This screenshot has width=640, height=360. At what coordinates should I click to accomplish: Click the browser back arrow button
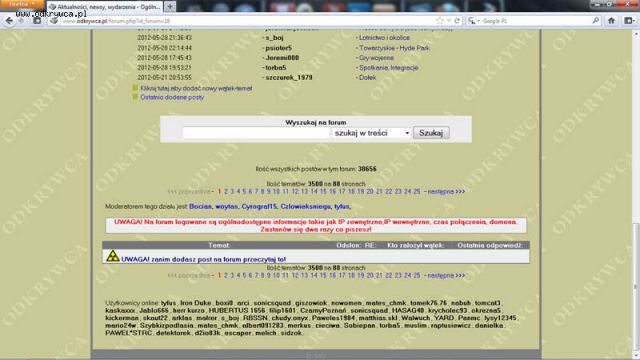9,21
